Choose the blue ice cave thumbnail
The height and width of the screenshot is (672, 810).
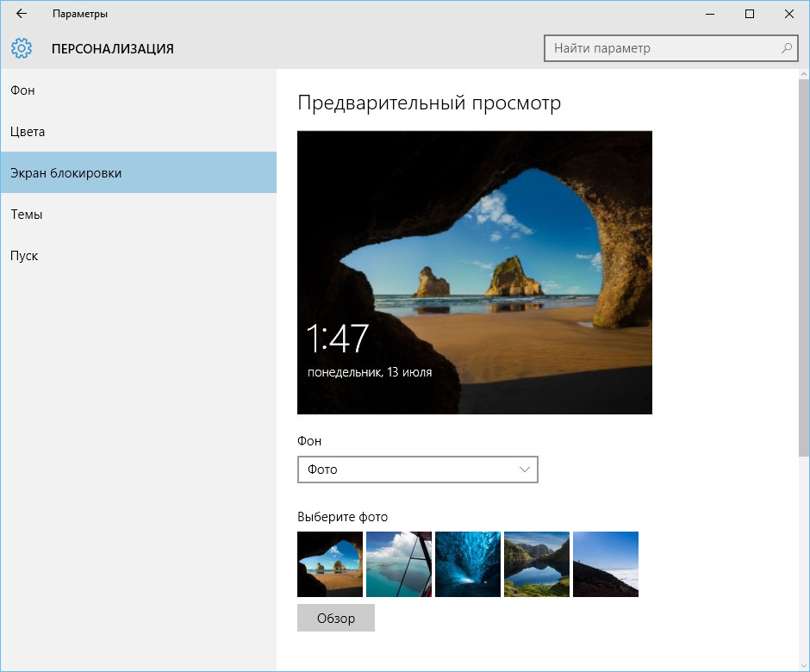point(468,564)
